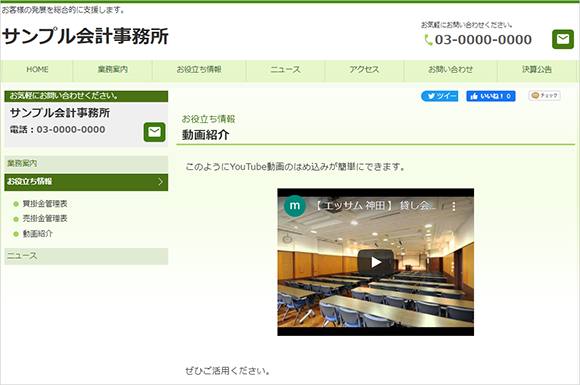Click the sidebar 電話：03-0000-0000 text
The image size is (580, 385).
tap(57, 129)
